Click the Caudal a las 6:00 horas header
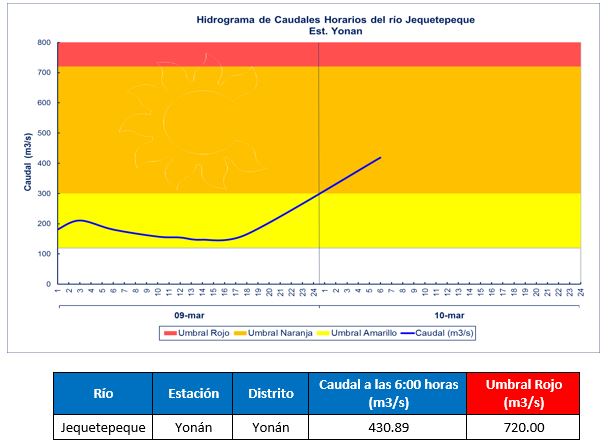608x444 pixels. click(387, 393)
